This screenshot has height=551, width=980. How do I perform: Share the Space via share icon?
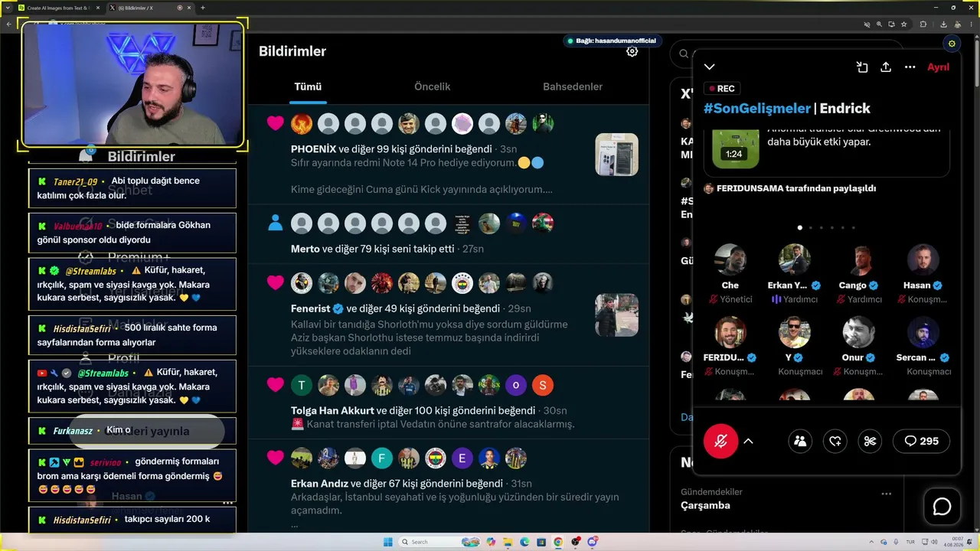tap(886, 67)
